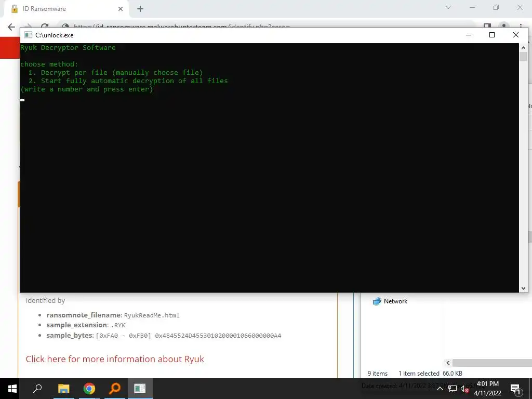Click option 2 'Start fully automatic decryption' line
The image size is (532, 399).
128,81
